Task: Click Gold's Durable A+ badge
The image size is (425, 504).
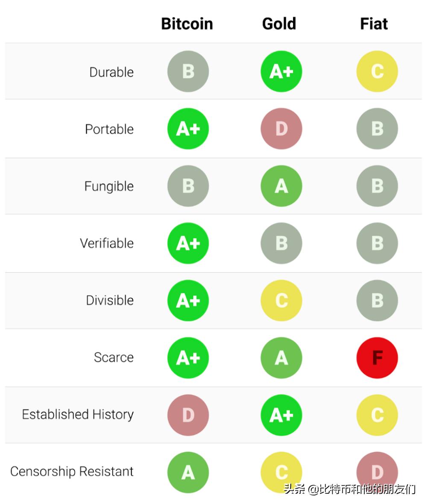Action: 281,71
